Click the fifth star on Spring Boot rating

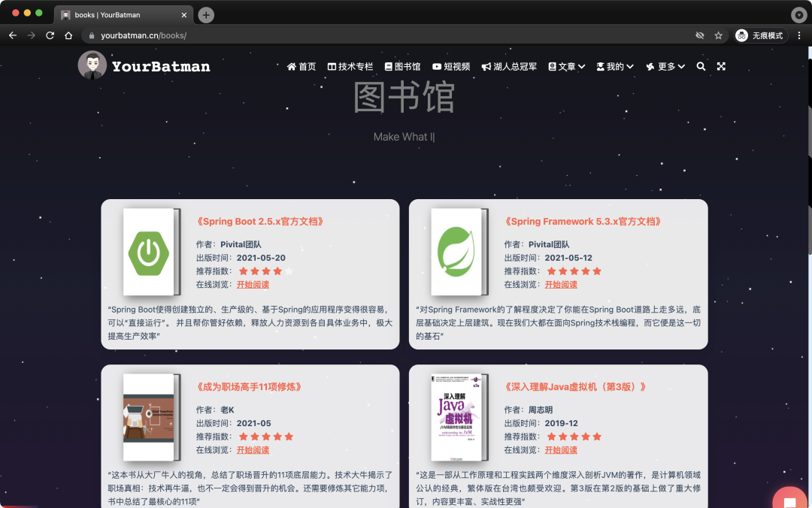pos(289,271)
